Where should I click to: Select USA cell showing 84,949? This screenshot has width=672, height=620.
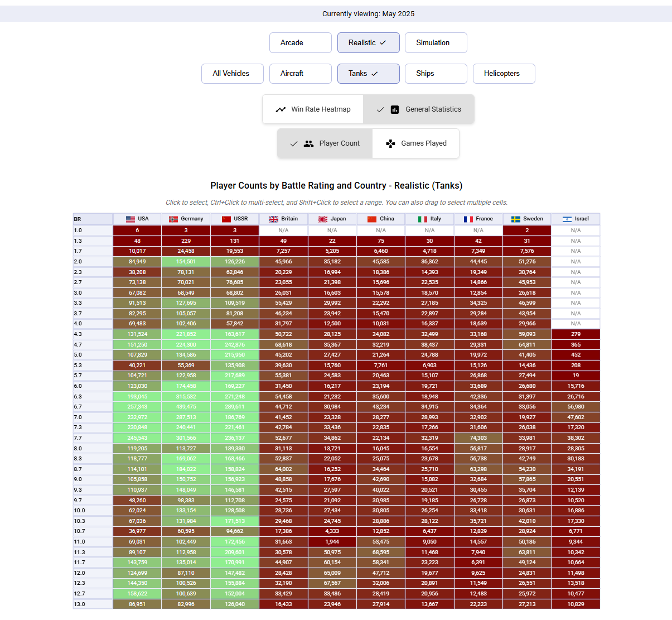coord(137,262)
